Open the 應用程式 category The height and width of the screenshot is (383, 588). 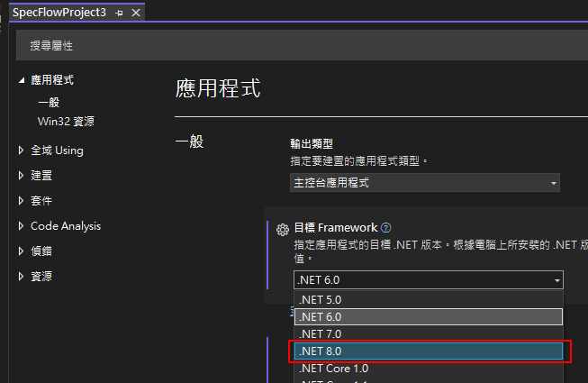[52, 80]
